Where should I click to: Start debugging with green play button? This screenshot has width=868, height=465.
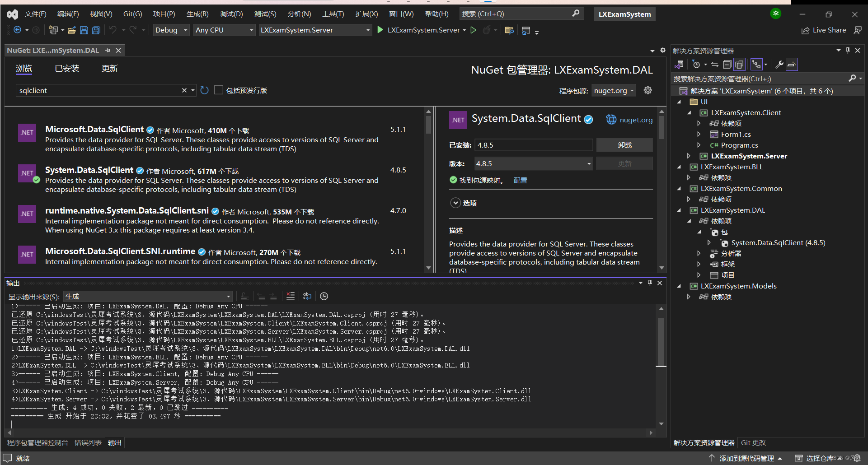(380, 30)
